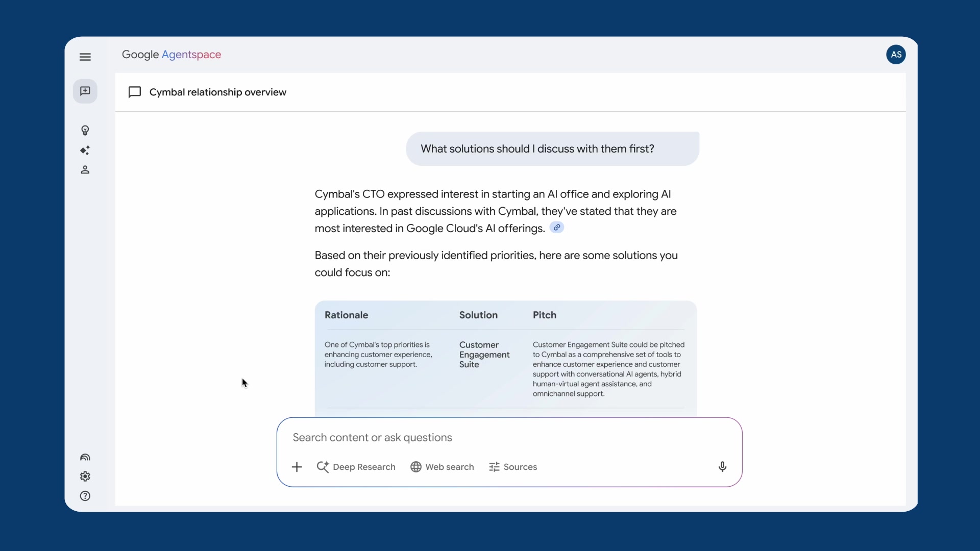Viewport: 980px width, 551px height.
Task: Click the Cymbal relationship overview title
Action: pyautogui.click(x=217, y=92)
